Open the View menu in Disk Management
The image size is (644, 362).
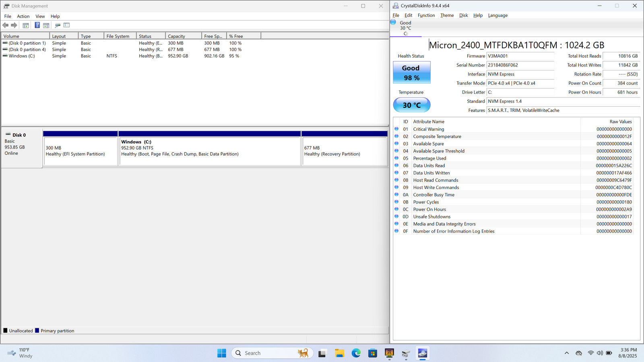click(x=40, y=16)
